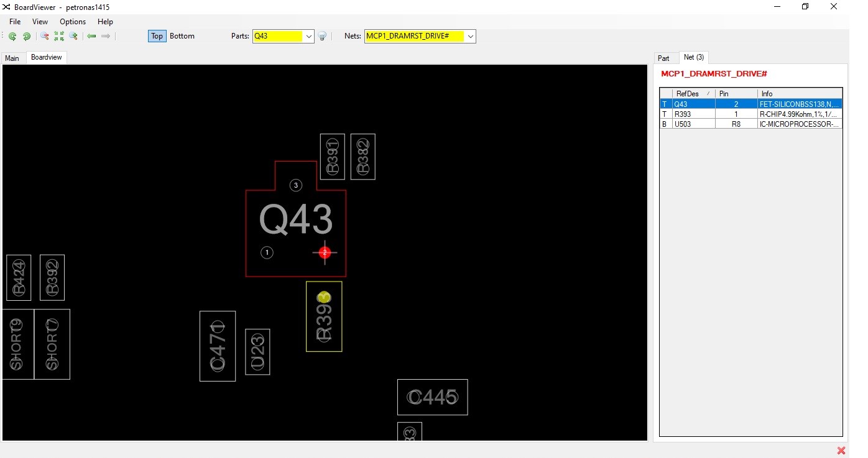Select the U503 row in net table
Viewport: 868px width, 458px height.
(751, 124)
